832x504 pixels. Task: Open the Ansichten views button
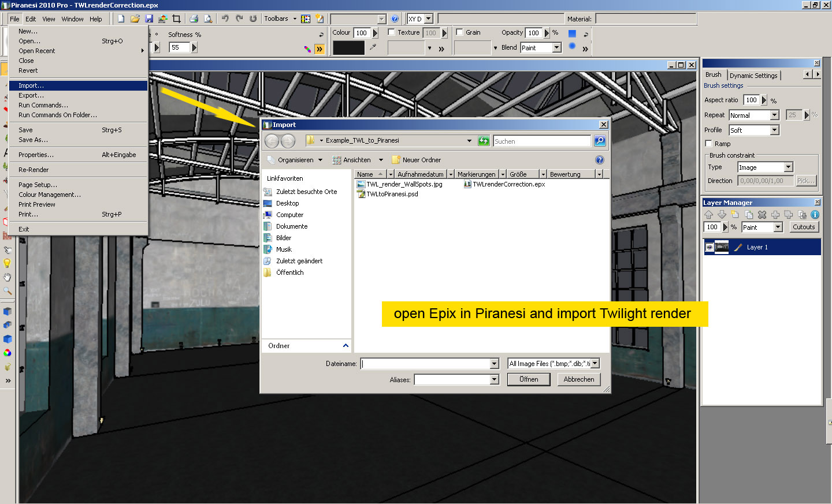352,160
